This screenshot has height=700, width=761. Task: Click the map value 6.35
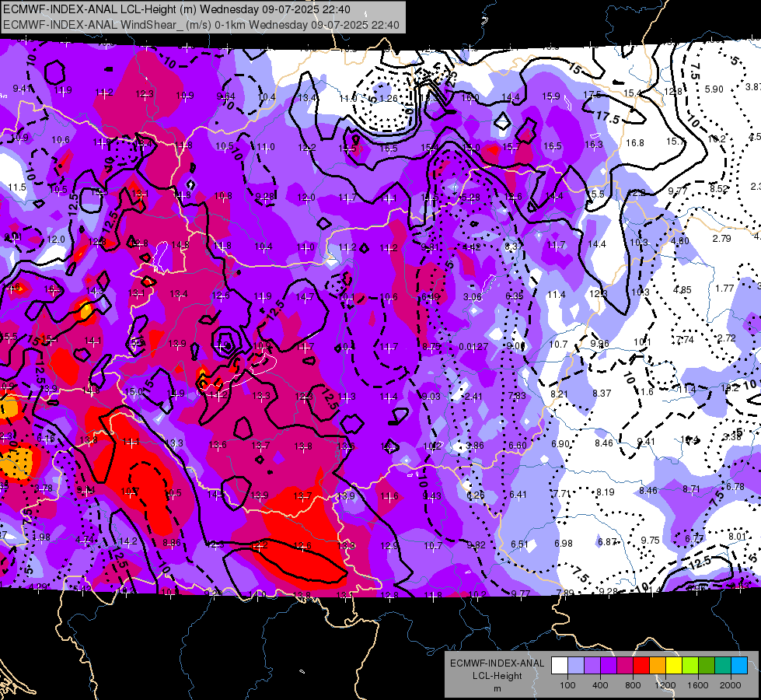[515, 296]
